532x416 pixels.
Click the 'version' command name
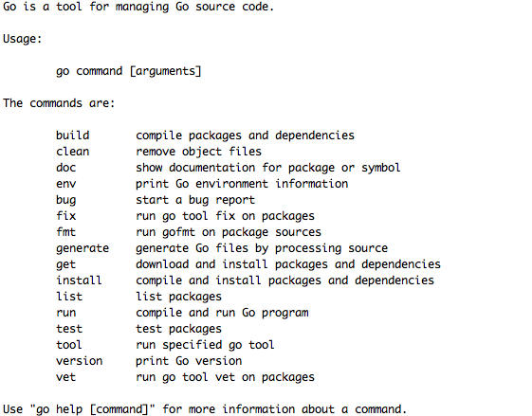[79, 361]
